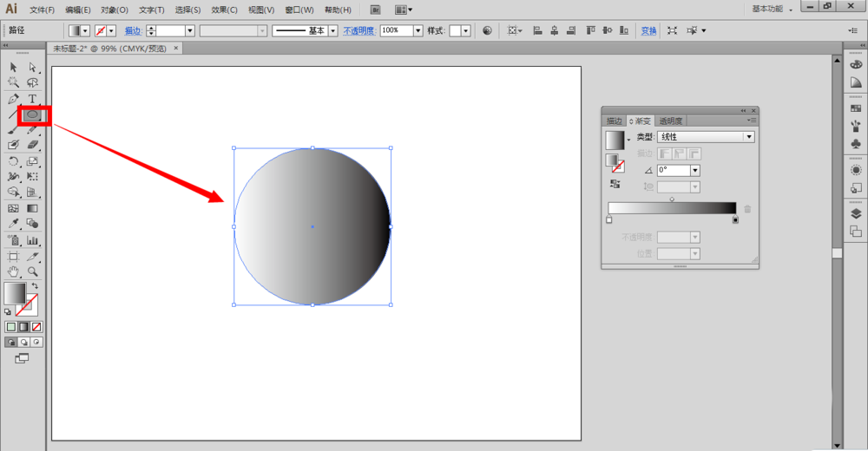Switch to the 透明度 tab

click(x=671, y=121)
